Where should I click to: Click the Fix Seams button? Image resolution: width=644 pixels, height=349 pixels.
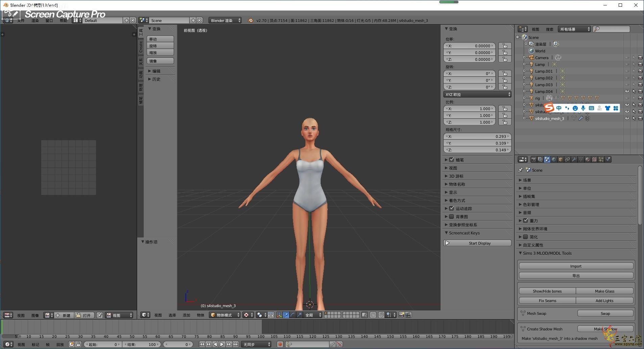coord(547,300)
